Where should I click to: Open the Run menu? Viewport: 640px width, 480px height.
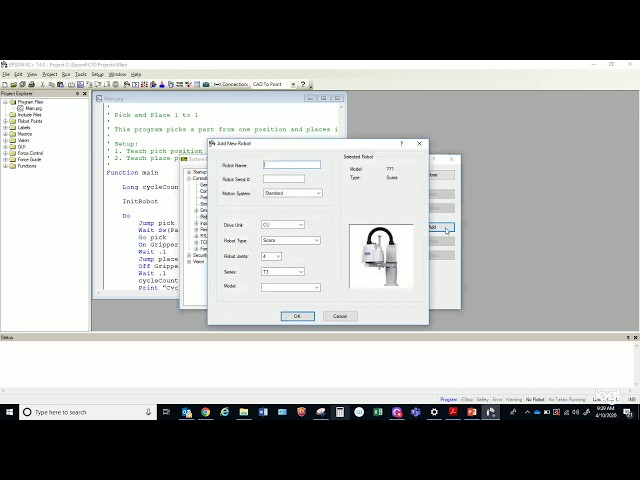click(66, 74)
